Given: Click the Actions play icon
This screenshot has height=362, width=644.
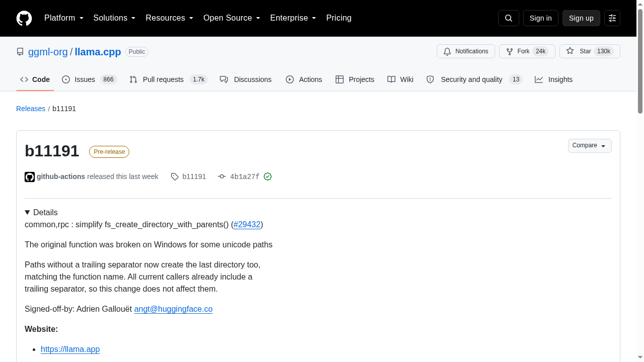Looking at the screenshot, I should (x=290, y=79).
